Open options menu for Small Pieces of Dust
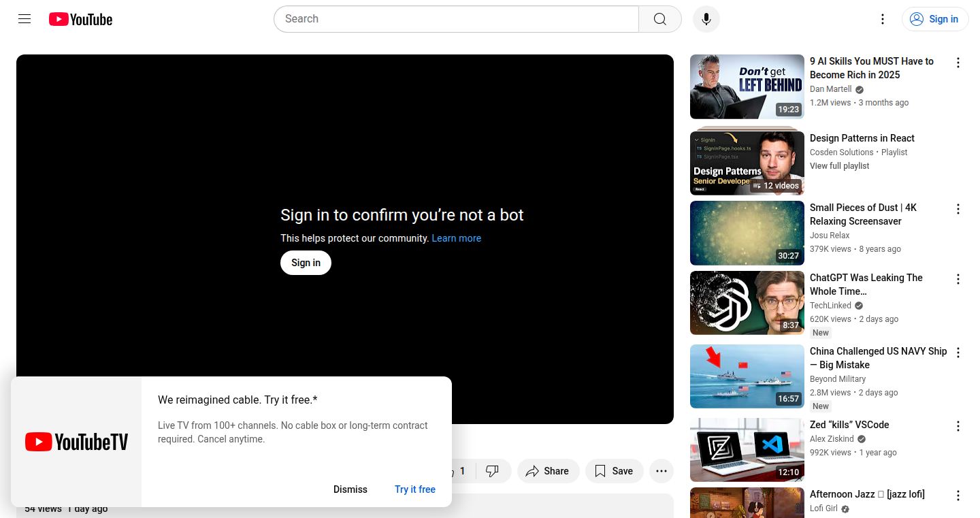 [x=958, y=209]
